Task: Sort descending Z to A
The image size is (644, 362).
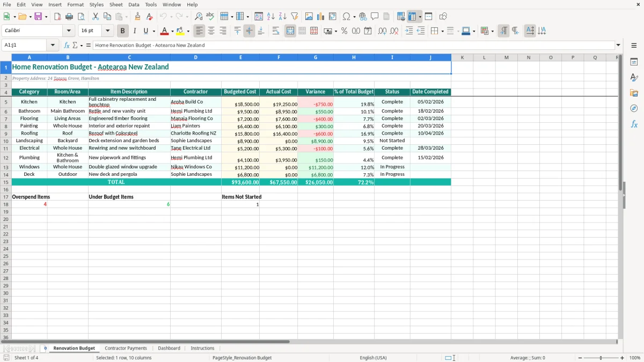Action: click(x=283, y=17)
